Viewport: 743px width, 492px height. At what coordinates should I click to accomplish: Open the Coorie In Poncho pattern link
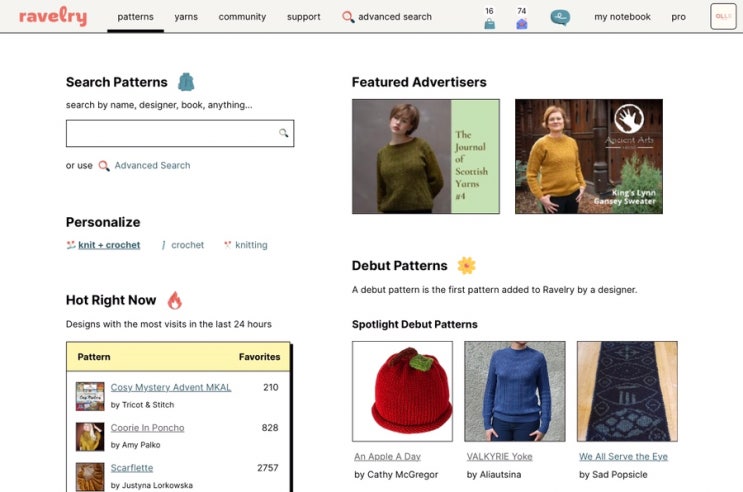point(147,428)
